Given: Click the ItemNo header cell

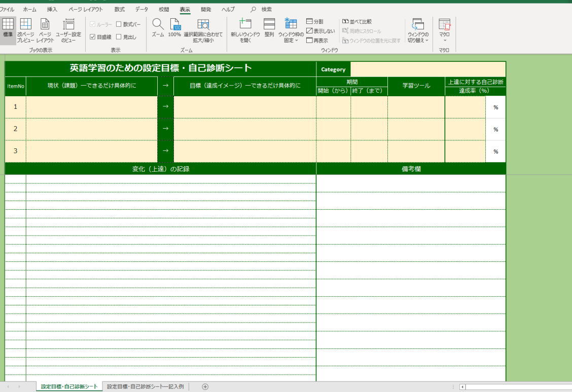Looking at the screenshot, I should (x=15, y=86).
